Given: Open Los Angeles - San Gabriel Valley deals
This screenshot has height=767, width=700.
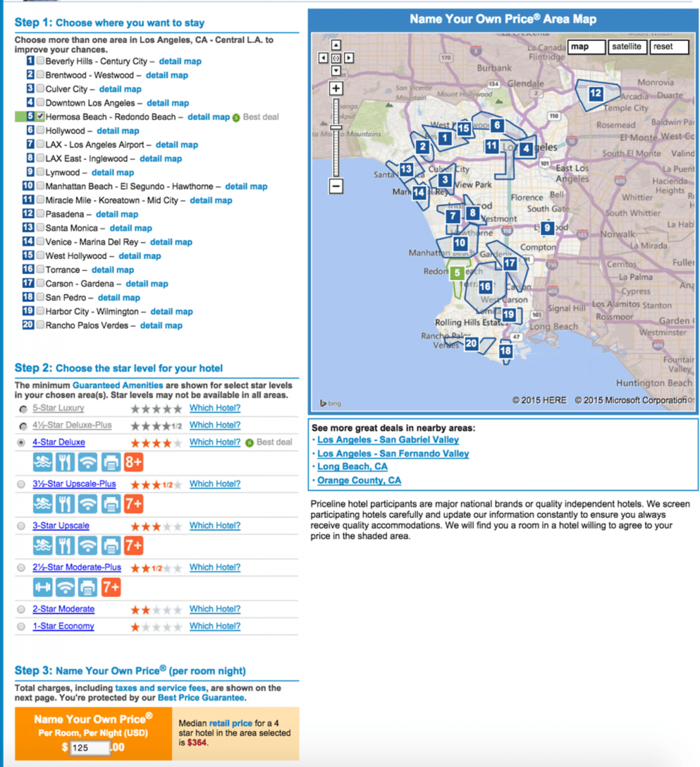Looking at the screenshot, I should (388, 440).
